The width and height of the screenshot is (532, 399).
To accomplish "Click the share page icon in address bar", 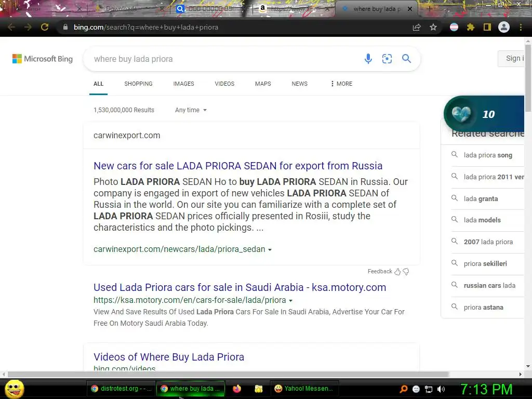I will coord(417,27).
